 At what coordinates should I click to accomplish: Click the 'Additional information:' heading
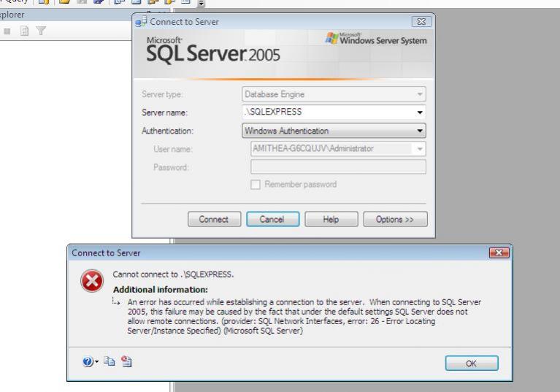coord(161,290)
